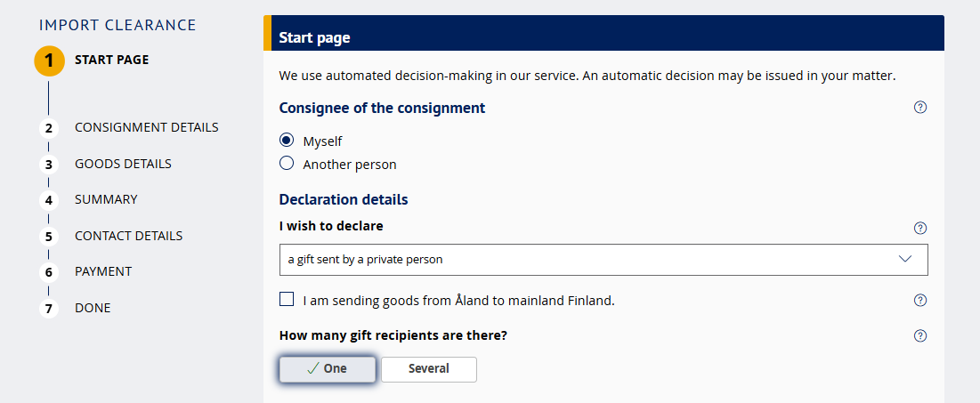Select the Myself radio button

pyautogui.click(x=287, y=141)
